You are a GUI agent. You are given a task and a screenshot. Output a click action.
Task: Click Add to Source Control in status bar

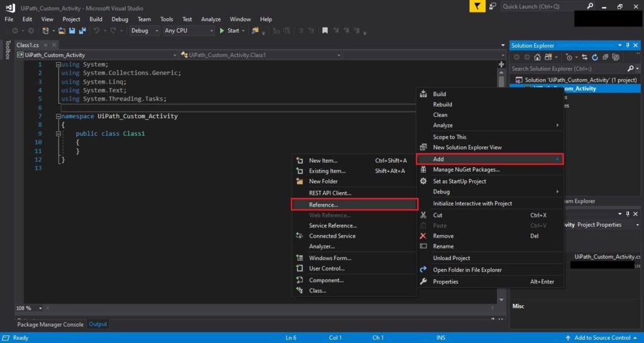tap(602, 338)
